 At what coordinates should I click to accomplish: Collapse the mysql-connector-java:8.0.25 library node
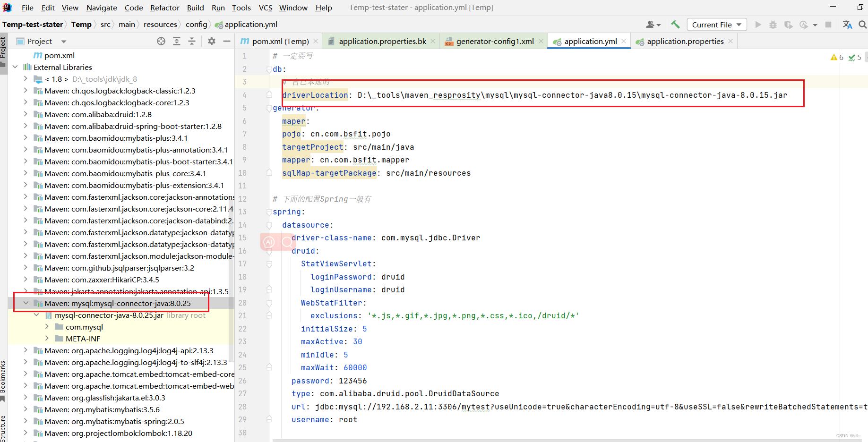[26, 303]
